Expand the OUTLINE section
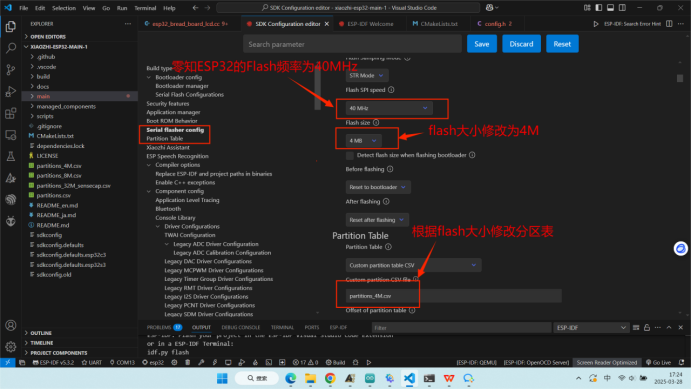 click(41, 333)
